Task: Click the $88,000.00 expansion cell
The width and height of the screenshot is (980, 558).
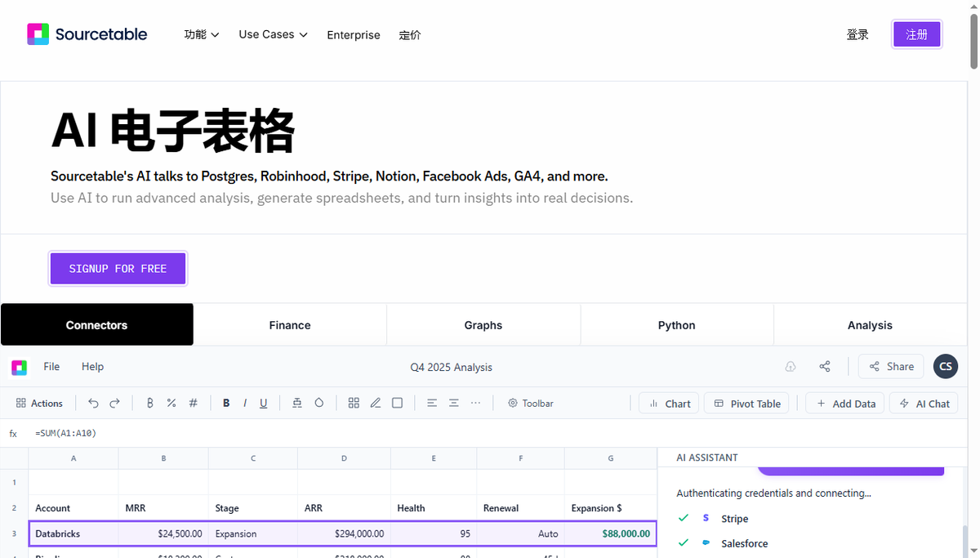Action: (x=611, y=533)
